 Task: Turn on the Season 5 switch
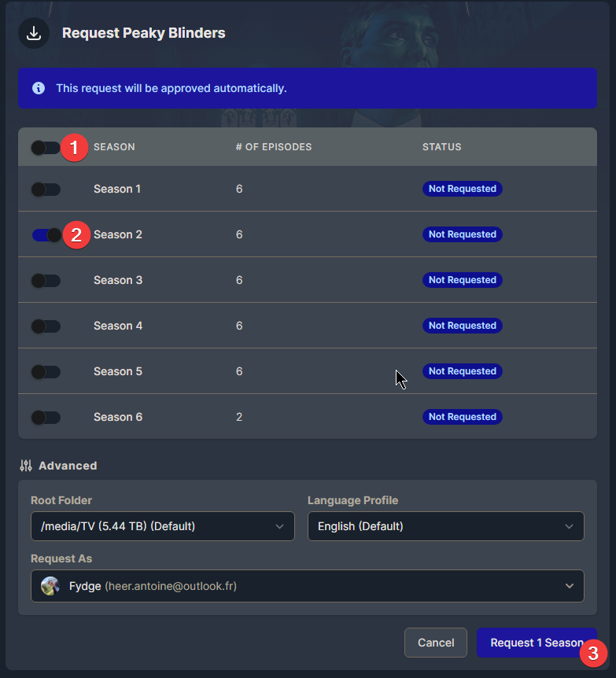46,371
